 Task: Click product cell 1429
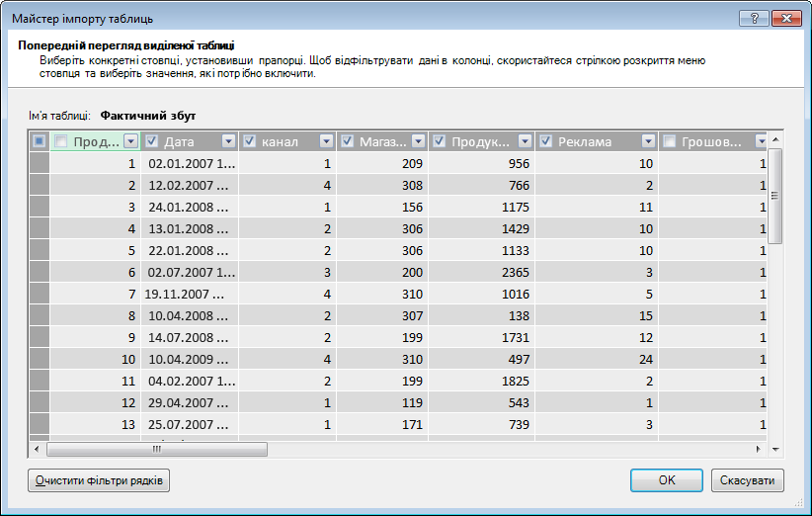tap(482, 228)
